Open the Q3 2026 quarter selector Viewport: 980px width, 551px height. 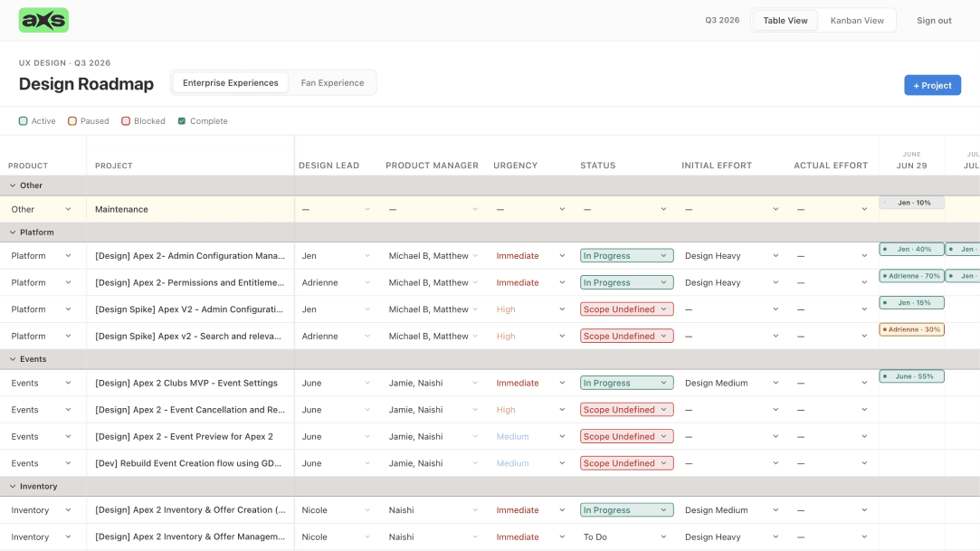pyautogui.click(x=722, y=20)
